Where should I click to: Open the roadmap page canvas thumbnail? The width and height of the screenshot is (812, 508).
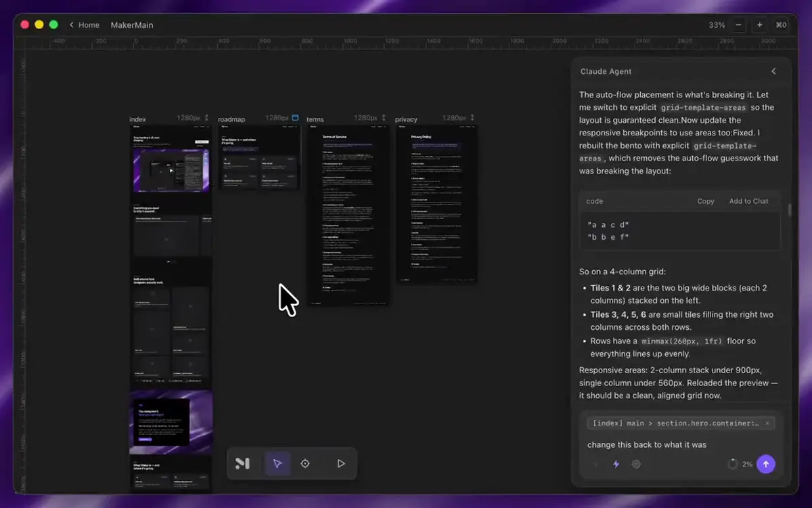pos(259,157)
